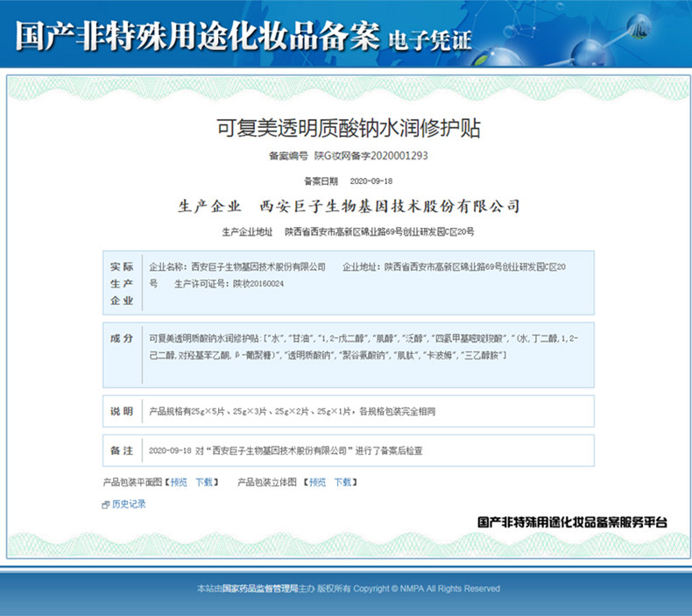Select filing number 陕G妆网备字2020001293
Screen dimensions: 692x616
click(x=371, y=155)
